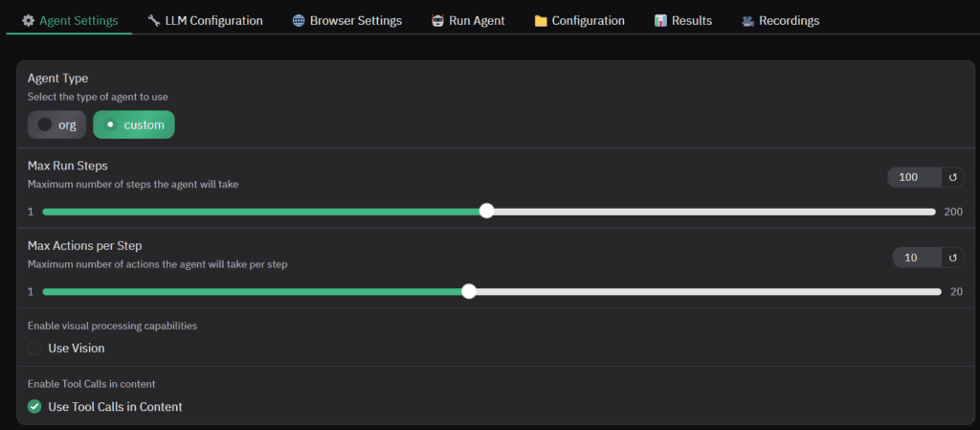Reset Max Run Steps with the reset arrow icon
Screen dimensions: 980x430
(953, 177)
